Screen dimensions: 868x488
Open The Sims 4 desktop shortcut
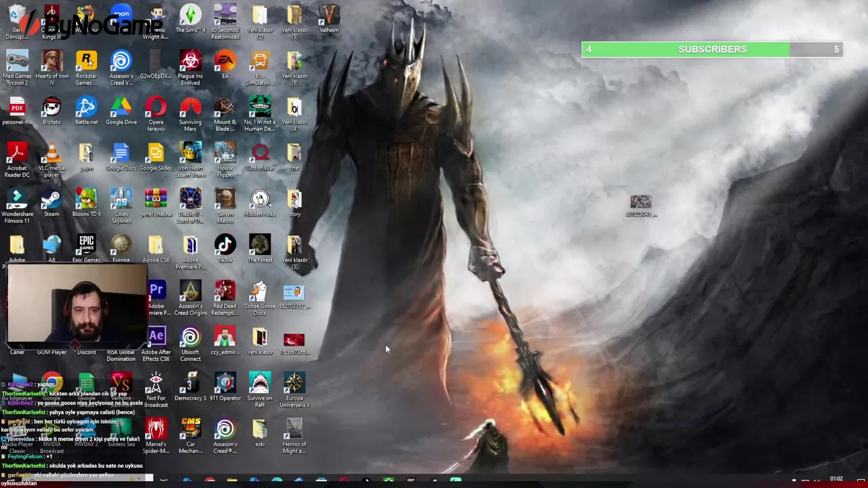click(191, 19)
